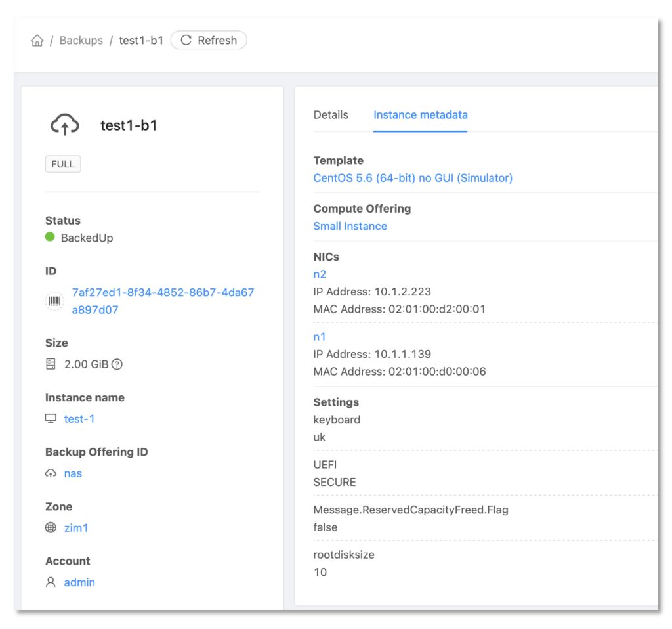Click the uk keyboard value

320,437
